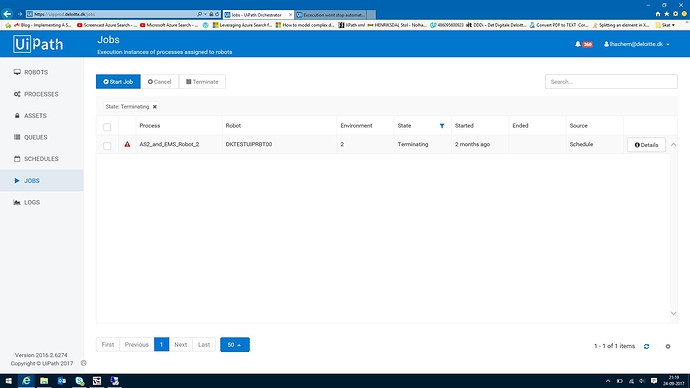Open browser favorites star icon

coord(667,14)
